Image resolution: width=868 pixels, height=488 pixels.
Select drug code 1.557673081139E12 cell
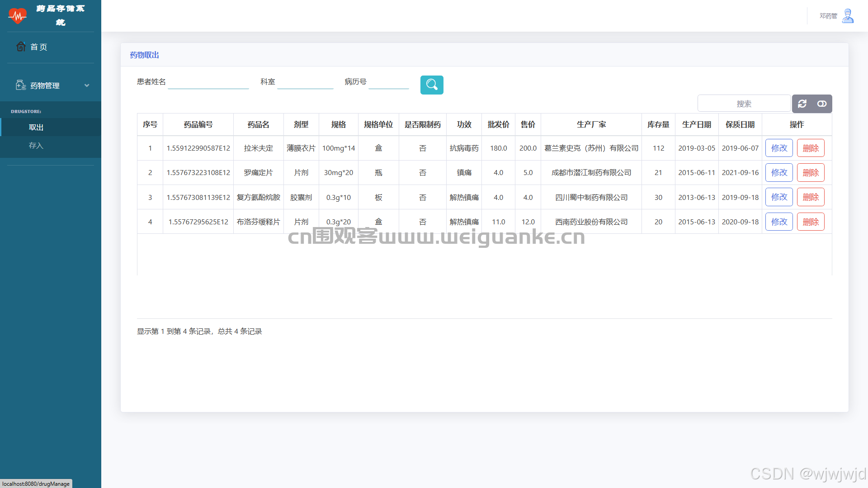coord(198,197)
